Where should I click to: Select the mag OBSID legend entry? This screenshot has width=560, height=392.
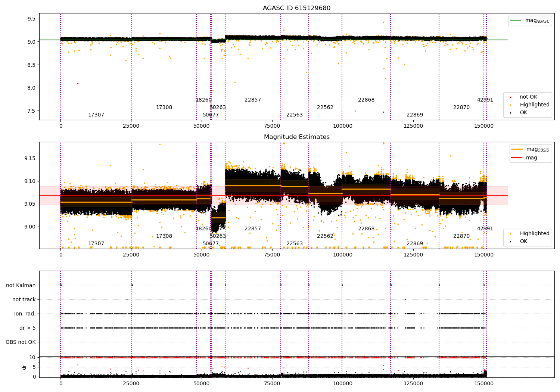531,149
